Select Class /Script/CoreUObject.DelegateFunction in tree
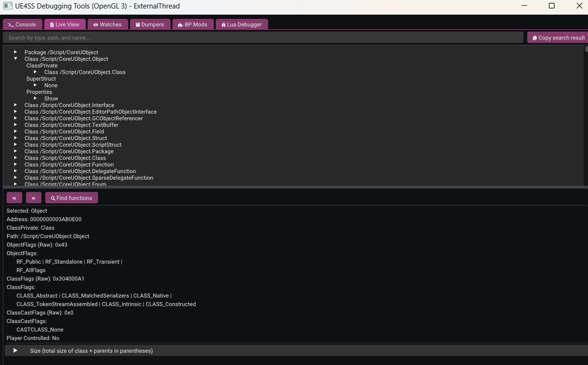 [80, 171]
